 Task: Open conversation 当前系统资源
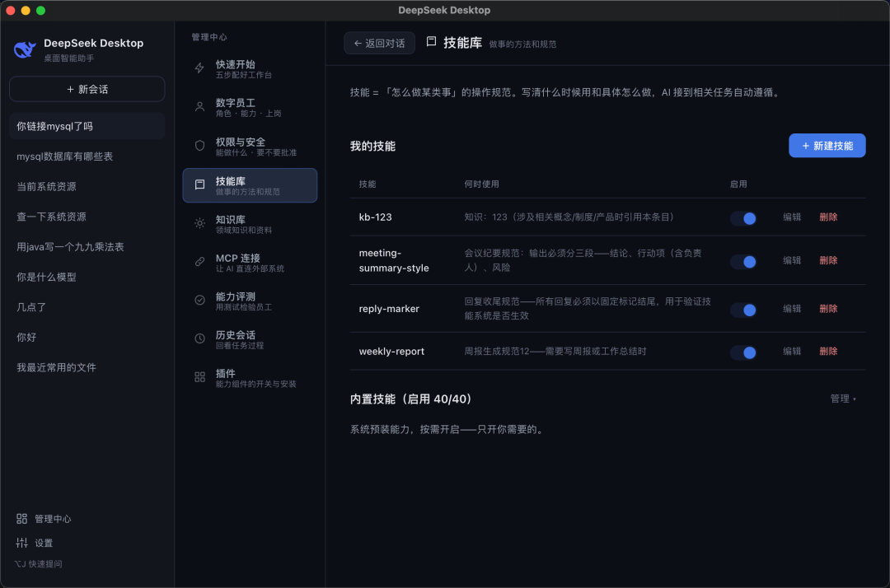tap(87, 186)
